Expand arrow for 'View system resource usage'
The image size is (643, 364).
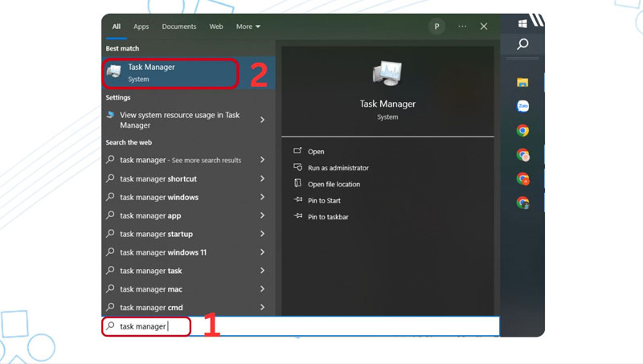pos(262,120)
